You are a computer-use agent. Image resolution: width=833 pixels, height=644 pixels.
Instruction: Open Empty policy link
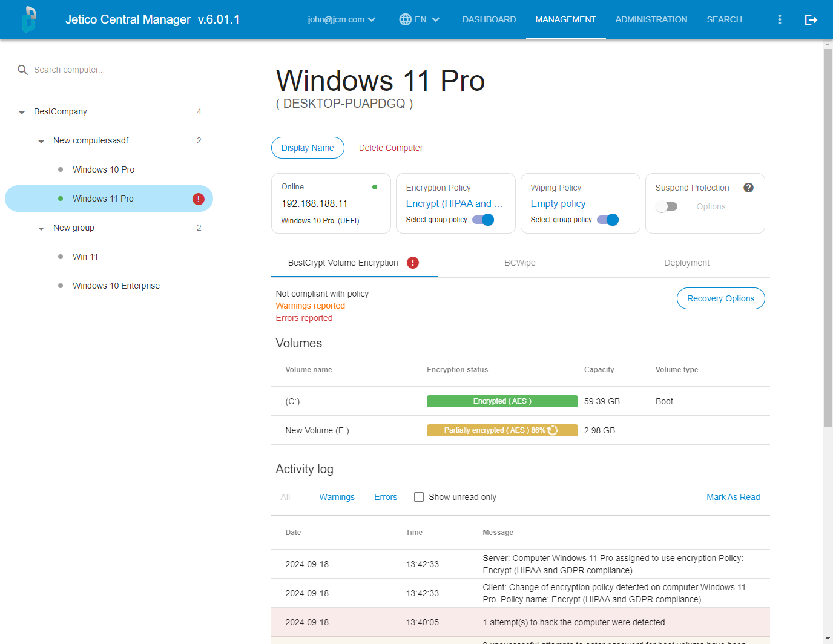pos(558,203)
